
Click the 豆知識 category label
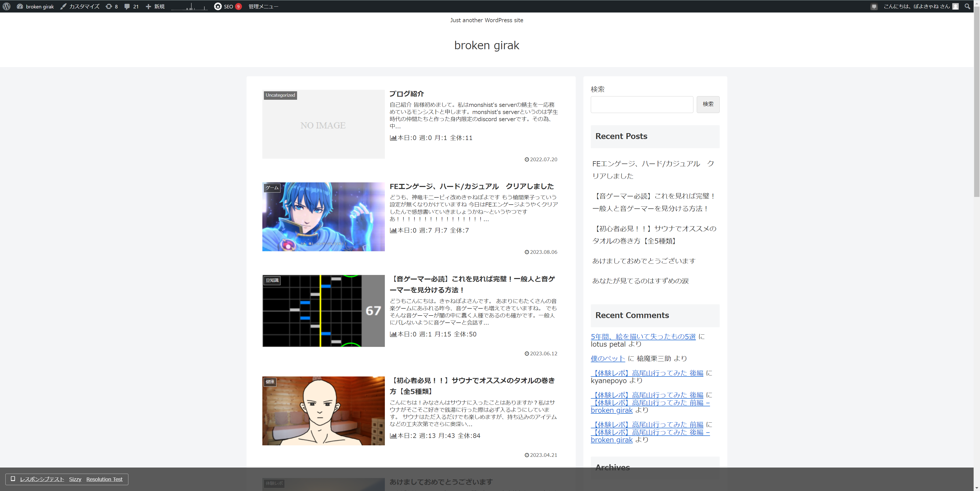[x=272, y=280]
